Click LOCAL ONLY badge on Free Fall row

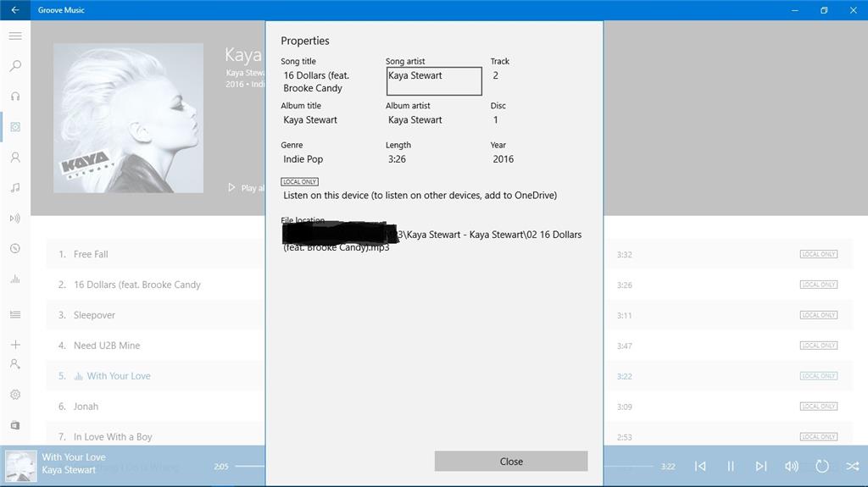click(819, 254)
